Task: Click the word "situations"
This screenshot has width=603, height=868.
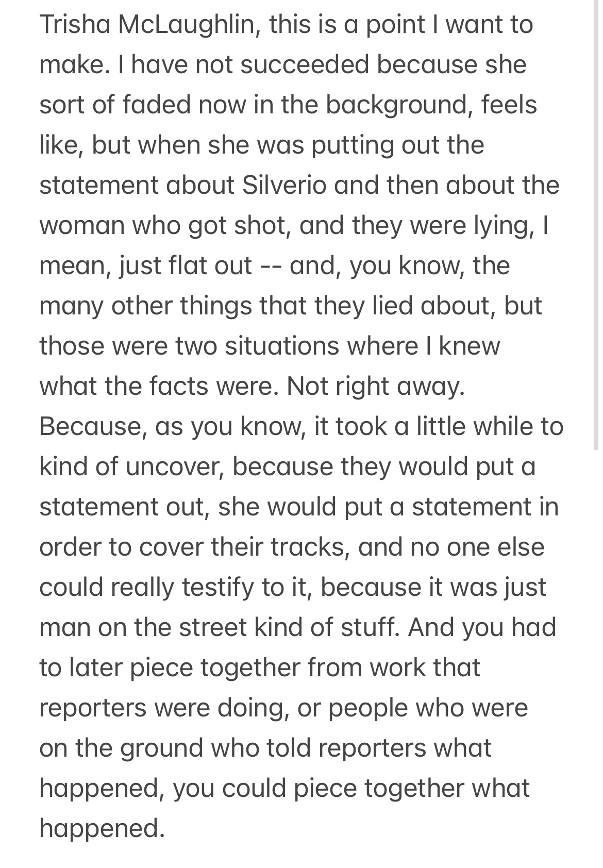Action: click(281, 346)
